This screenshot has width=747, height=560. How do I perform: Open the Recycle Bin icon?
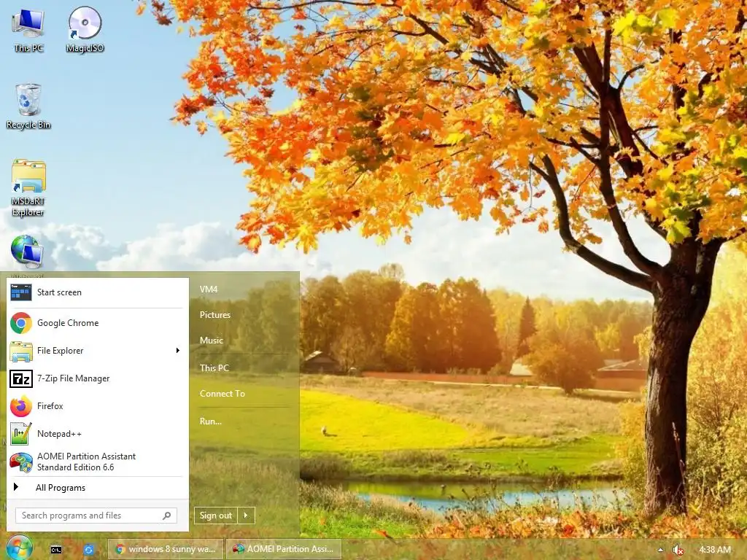[x=28, y=106]
